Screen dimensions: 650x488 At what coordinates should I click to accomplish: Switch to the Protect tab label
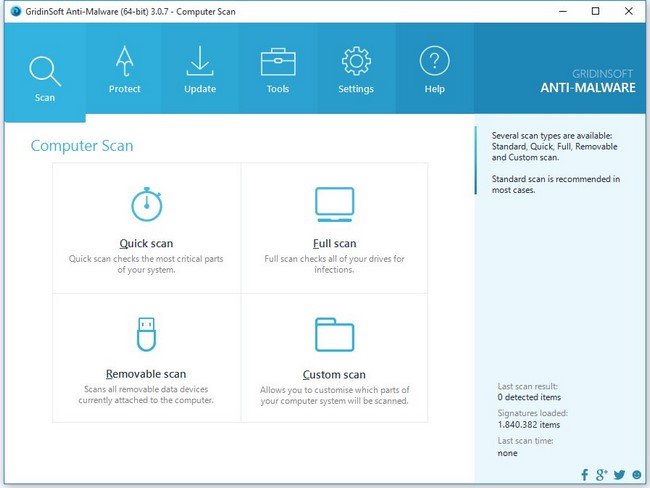(x=124, y=89)
